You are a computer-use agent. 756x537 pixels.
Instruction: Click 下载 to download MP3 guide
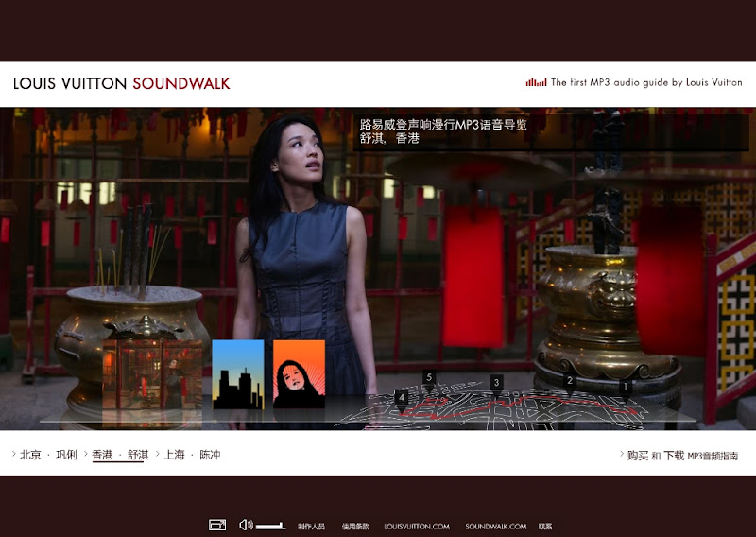point(674,455)
